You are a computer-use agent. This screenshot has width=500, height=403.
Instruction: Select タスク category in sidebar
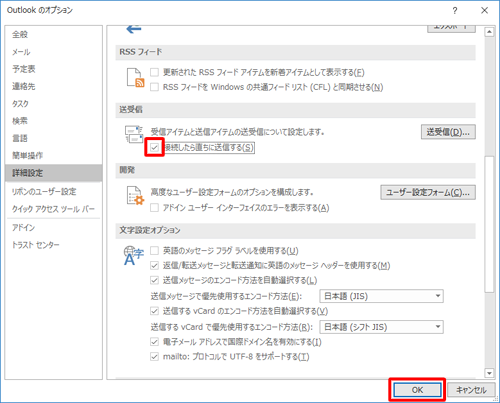coord(54,104)
